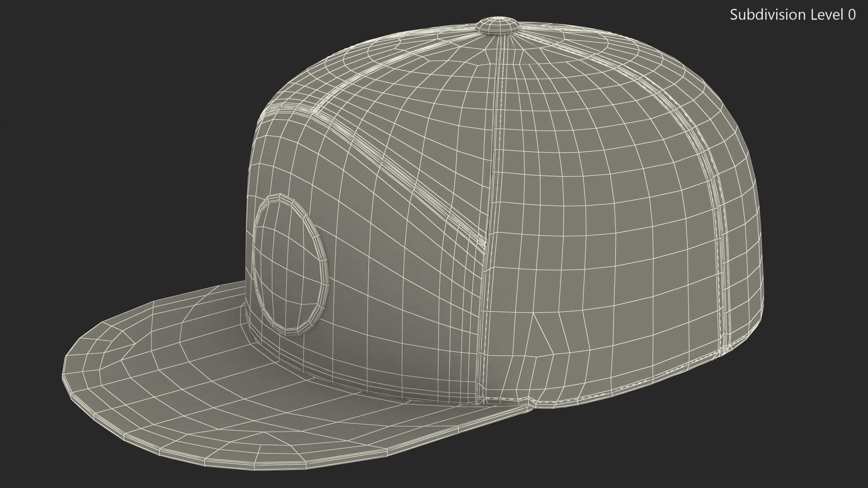Click the button on top of the cap
Screen dimensions: 868x488
pyautogui.click(x=497, y=25)
